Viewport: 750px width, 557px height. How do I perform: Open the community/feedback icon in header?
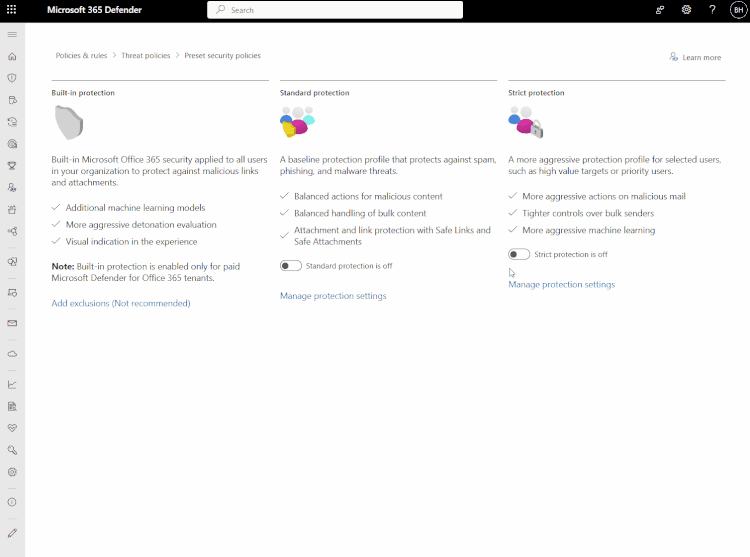coord(660,10)
